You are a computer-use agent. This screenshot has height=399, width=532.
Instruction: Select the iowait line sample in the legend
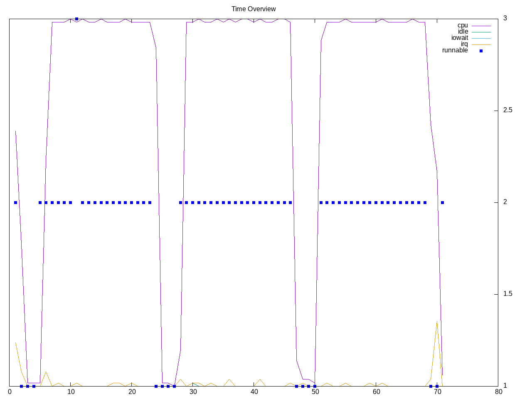(481, 38)
